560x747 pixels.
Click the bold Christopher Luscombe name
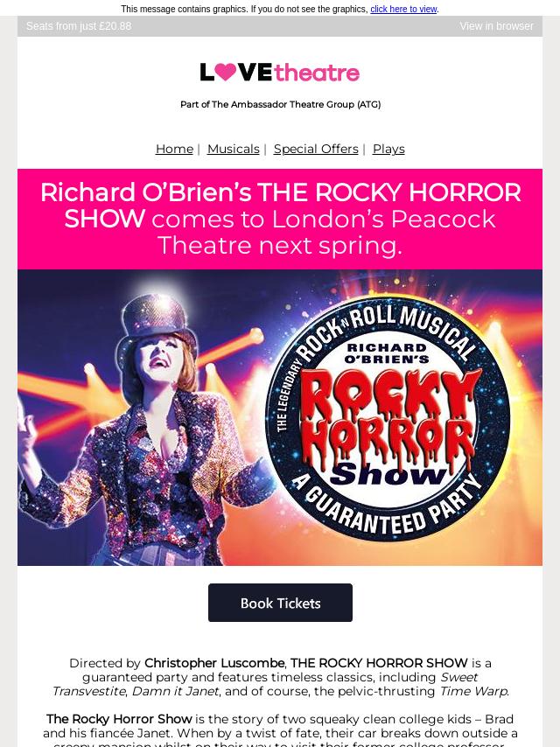(x=214, y=663)
